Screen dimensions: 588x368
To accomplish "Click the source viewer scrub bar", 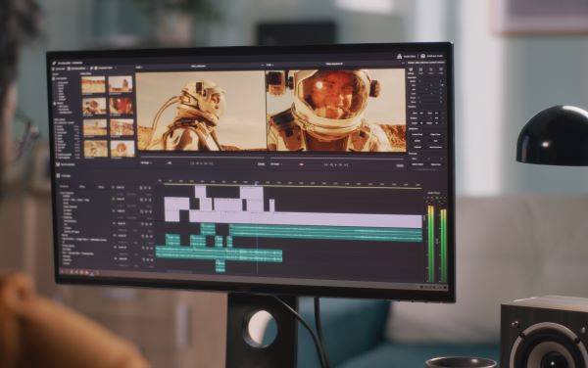I will point(203,157).
